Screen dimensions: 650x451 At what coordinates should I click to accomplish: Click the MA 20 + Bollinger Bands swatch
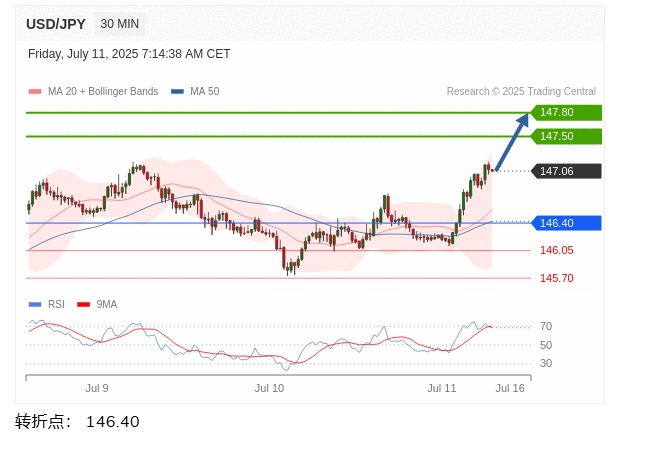(x=35, y=92)
